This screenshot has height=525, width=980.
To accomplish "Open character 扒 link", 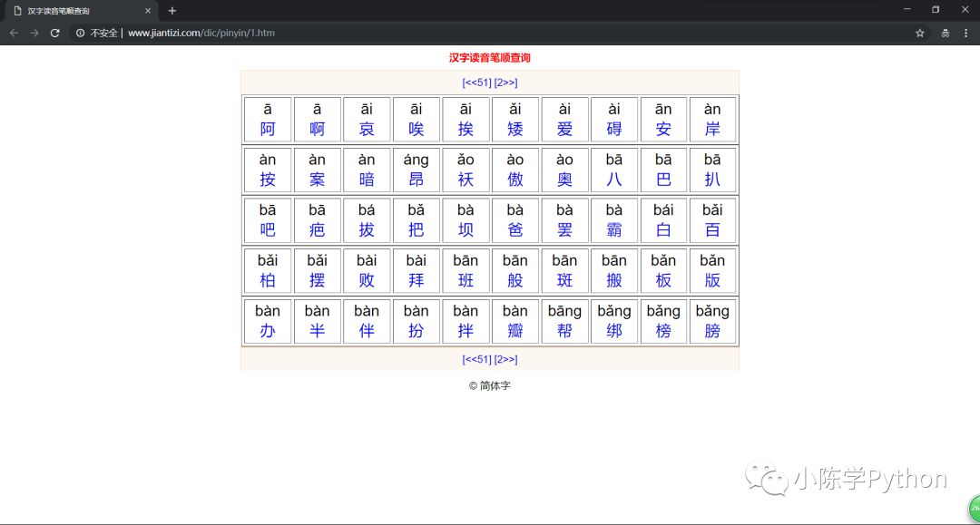I will 712,180.
